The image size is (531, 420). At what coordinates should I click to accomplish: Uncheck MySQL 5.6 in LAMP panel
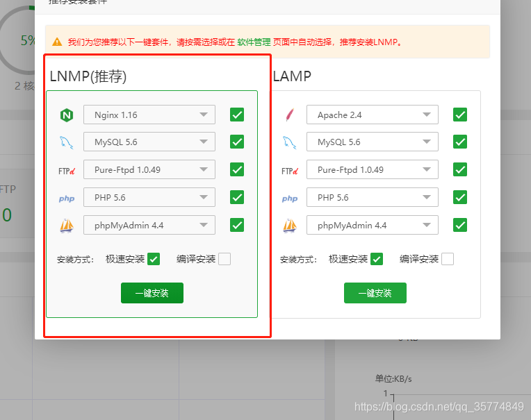tap(460, 142)
